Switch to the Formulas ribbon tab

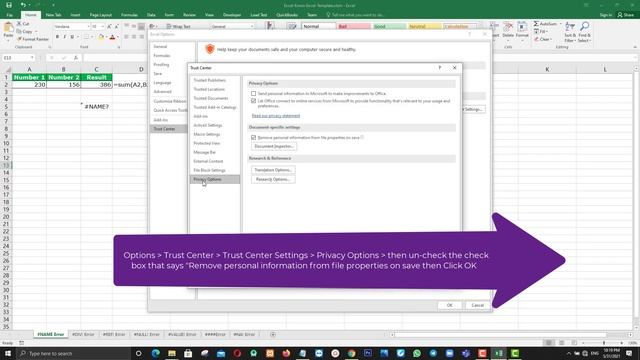[x=129, y=15]
